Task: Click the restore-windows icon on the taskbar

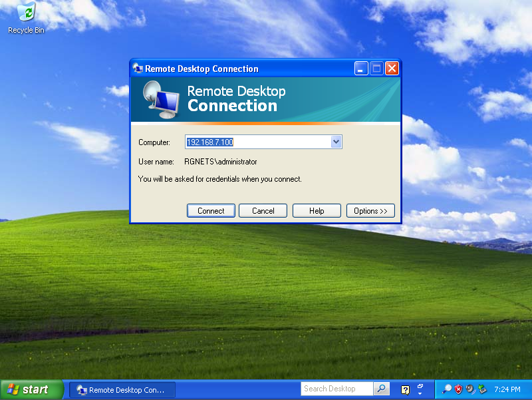Action: pyautogui.click(x=420, y=386)
